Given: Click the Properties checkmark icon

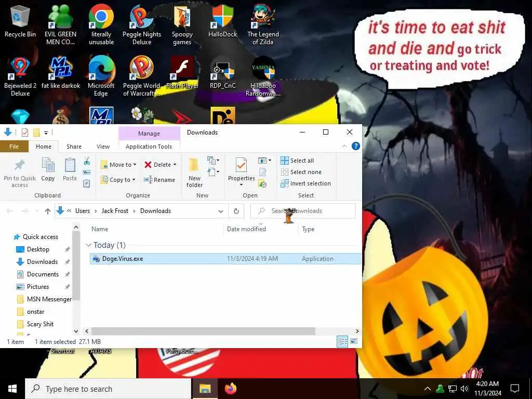Looking at the screenshot, I should click(241, 165).
